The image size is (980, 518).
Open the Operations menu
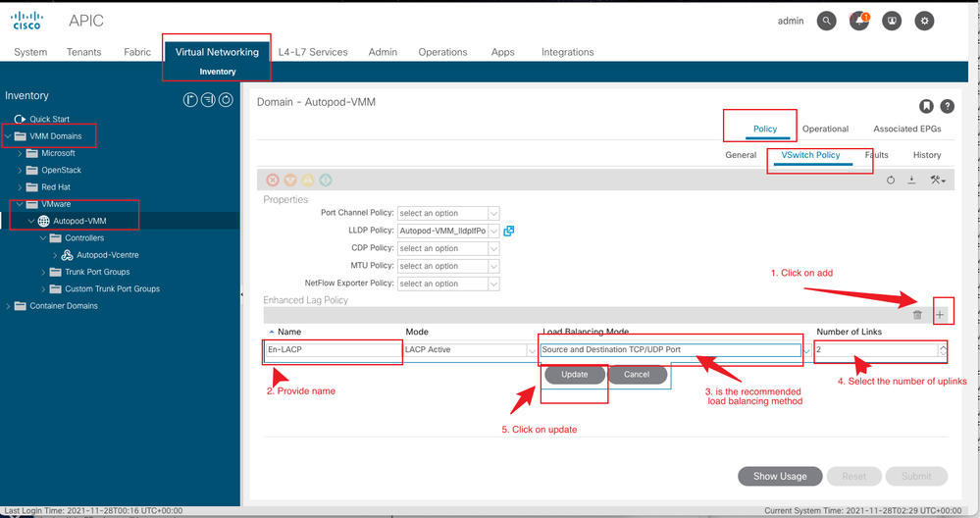pos(442,52)
